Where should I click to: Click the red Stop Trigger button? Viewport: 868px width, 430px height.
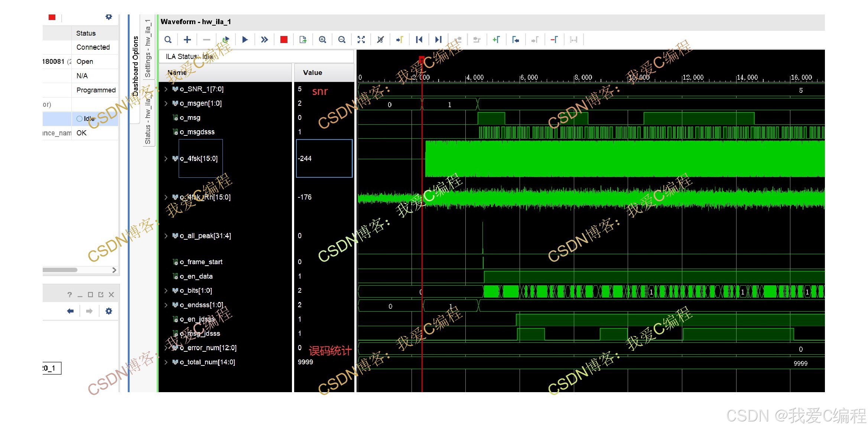point(284,40)
